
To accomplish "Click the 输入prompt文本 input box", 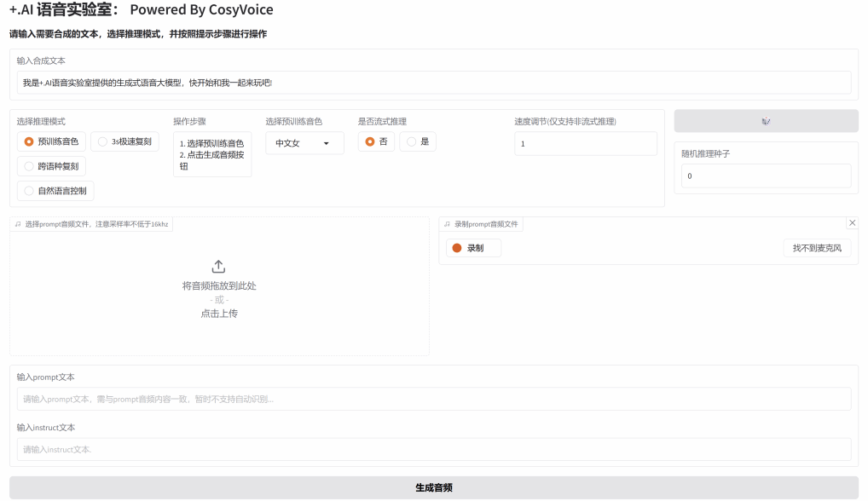I will click(433, 399).
